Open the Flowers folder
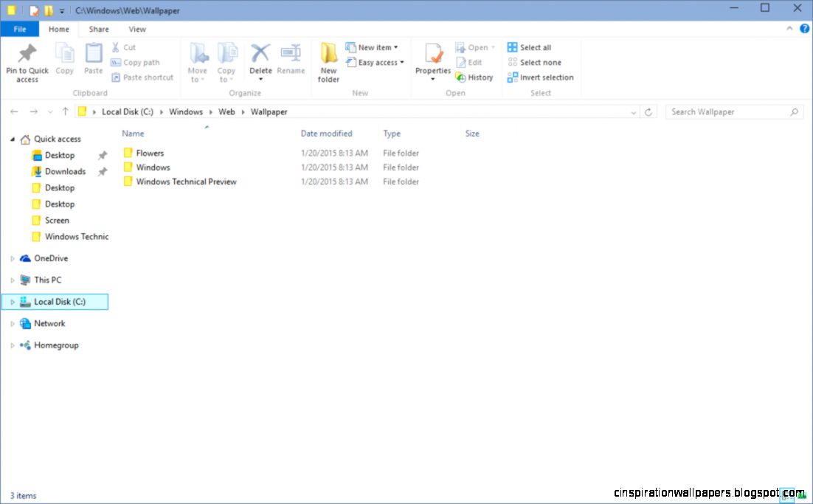 coord(151,153)
